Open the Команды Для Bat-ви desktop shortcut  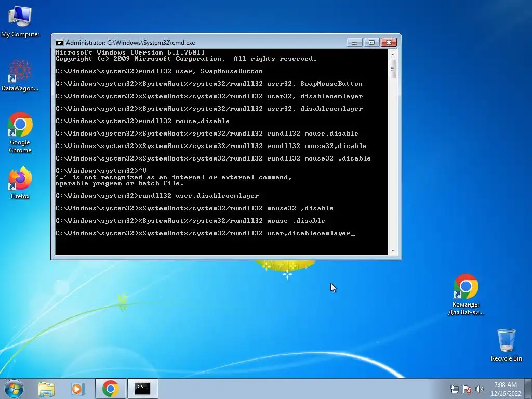[x=466, y=295]
